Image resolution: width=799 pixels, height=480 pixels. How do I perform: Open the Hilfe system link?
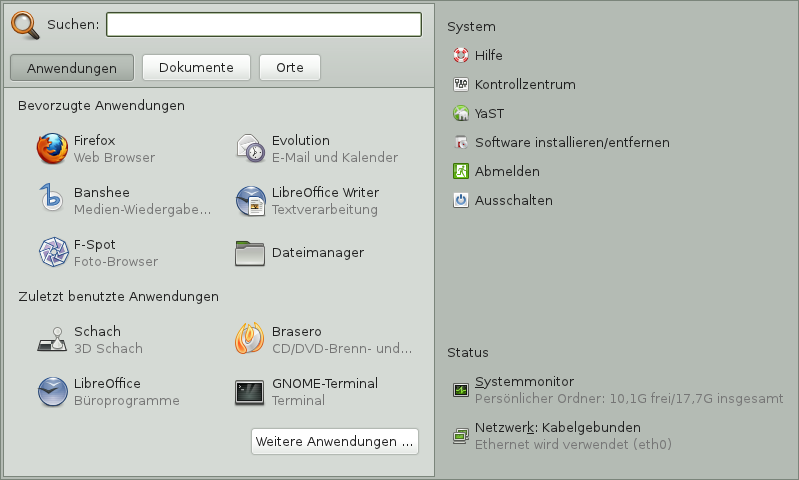[x=488, y=55]
